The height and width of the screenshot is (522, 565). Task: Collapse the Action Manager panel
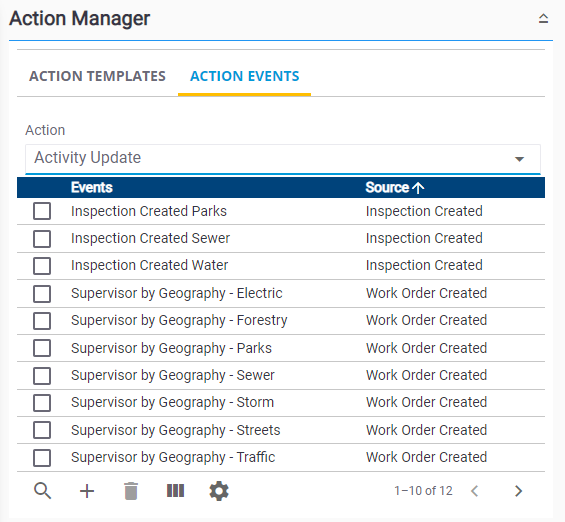(543, 18)
